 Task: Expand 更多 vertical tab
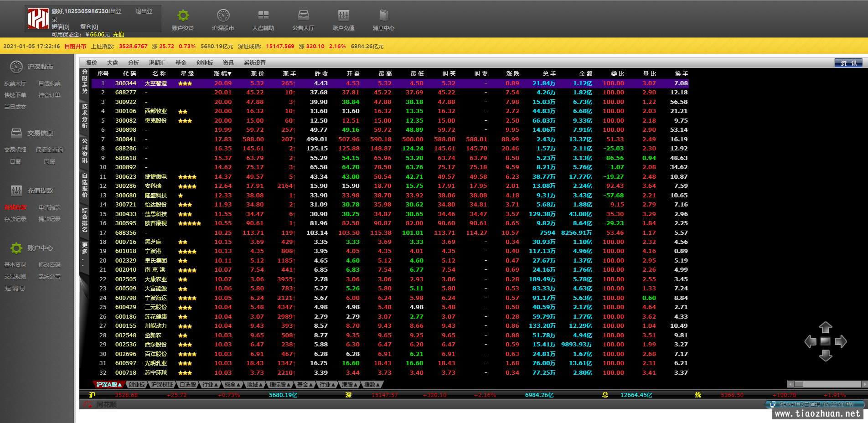point(85,254)
